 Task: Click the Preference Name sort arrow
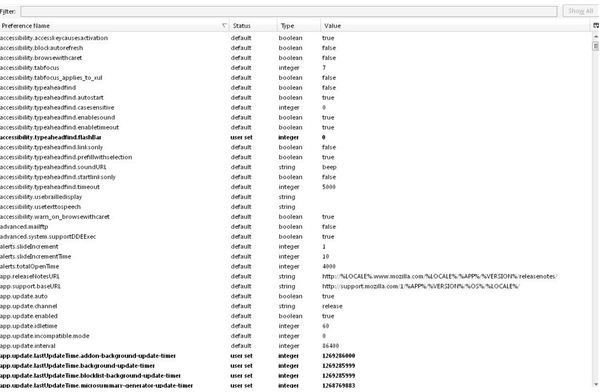coord(224,26)
